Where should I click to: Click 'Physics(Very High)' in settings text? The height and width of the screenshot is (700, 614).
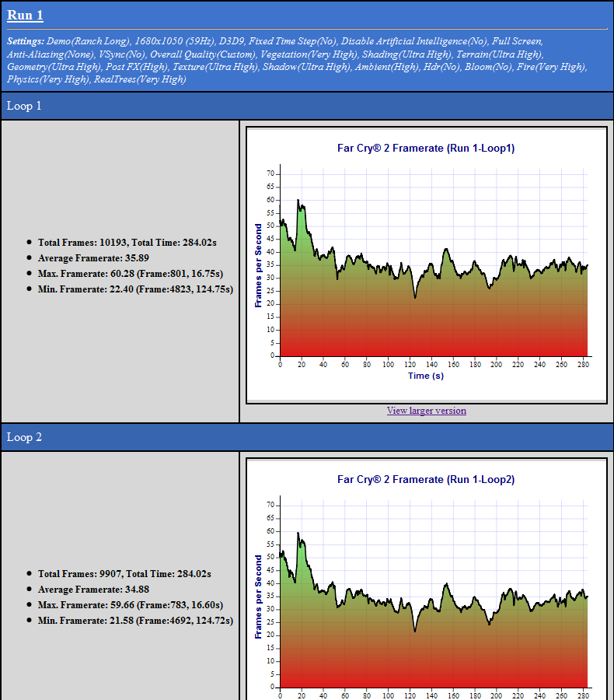coord(48,79)
